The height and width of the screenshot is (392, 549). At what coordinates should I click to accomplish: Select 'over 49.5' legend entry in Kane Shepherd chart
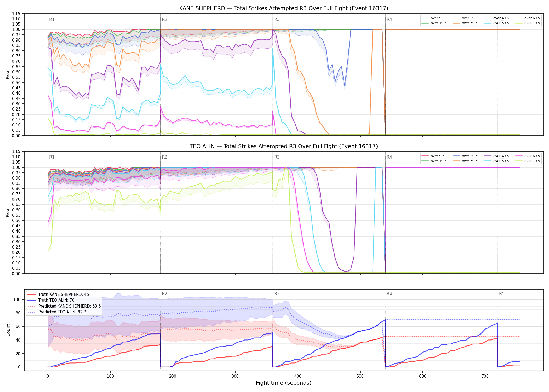point(496,18)
